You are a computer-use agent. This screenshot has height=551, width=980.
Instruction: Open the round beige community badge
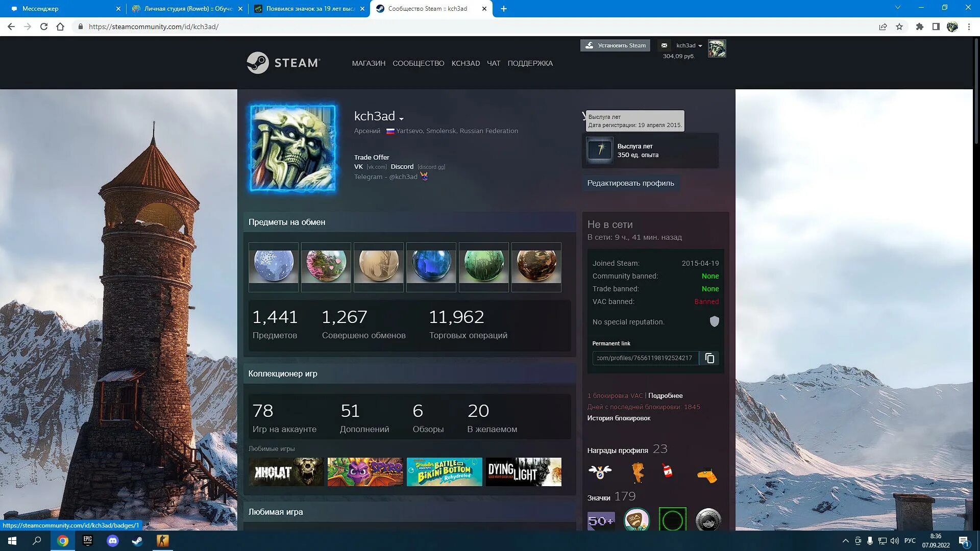tap(636, 519)
